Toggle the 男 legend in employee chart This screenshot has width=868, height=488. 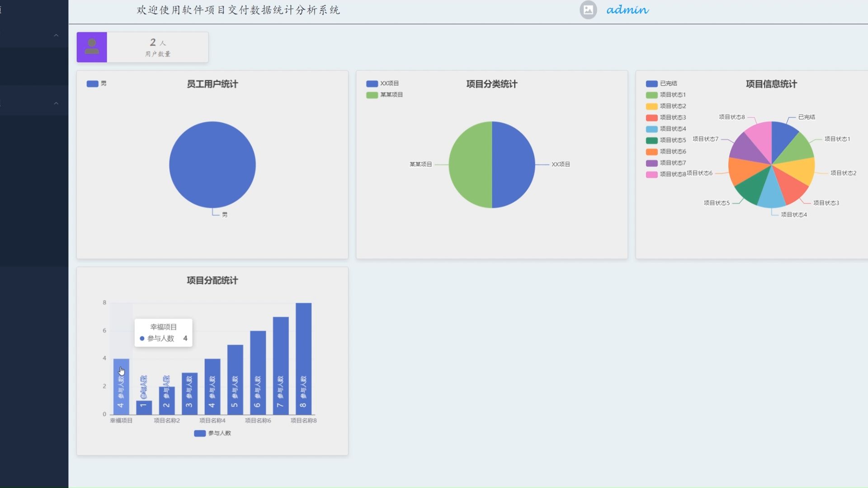[97, 84]
